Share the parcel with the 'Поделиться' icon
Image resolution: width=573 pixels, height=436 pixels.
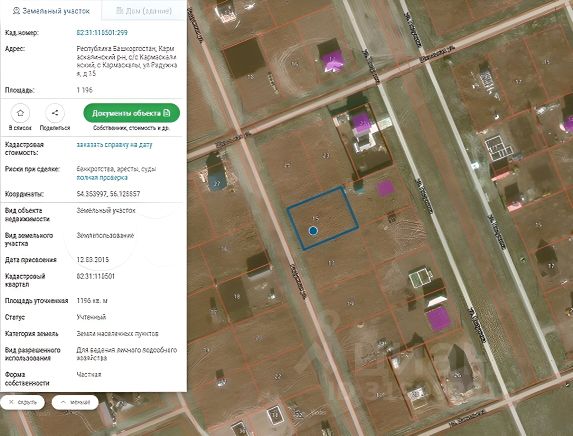tap(55, 113)
